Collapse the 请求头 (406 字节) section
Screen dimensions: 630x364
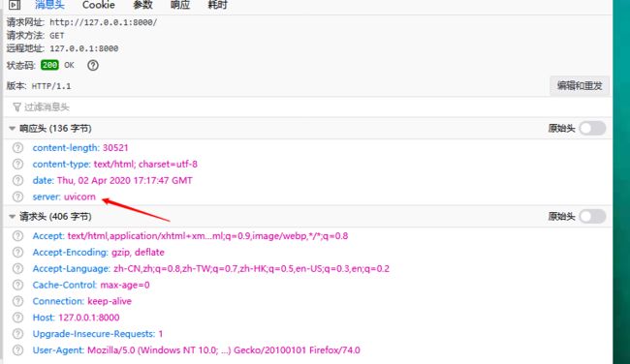point(12,217)
